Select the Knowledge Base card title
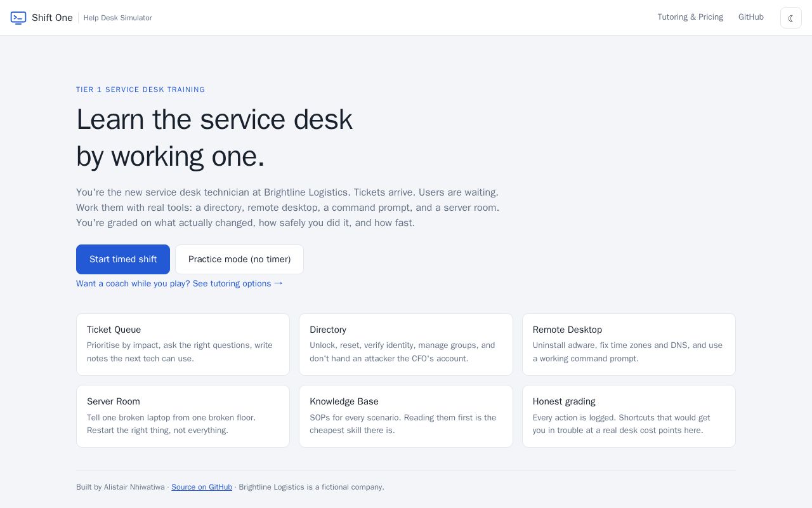Image resolution: width=812 pixels, height=508 pixels. point(344,401)
